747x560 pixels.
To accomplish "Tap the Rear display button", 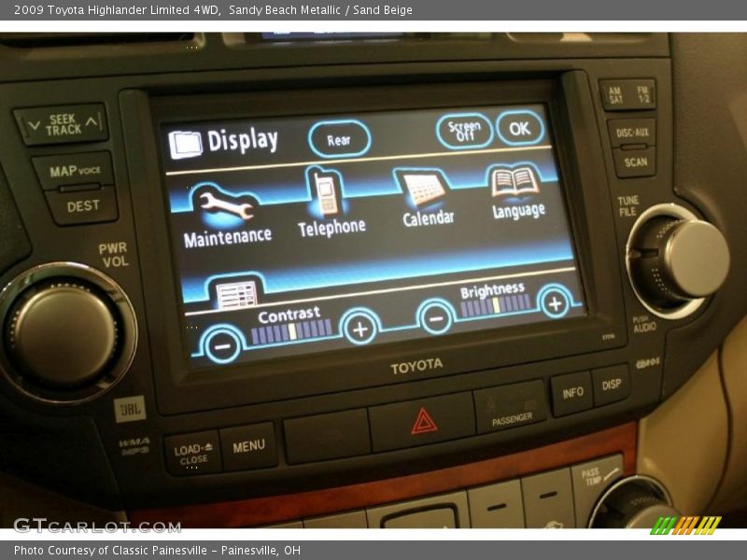I will [x=339, y=139].
